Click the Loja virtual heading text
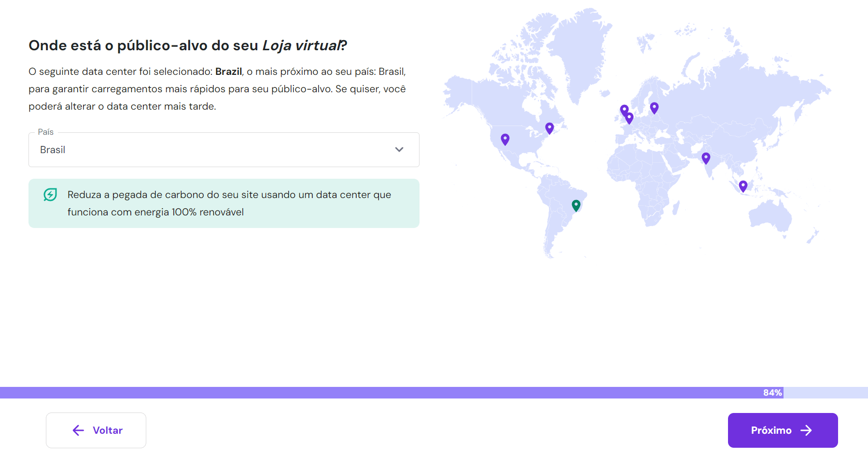Image resolution: width=868 pixels, height=455 pixels. [300, 45]
